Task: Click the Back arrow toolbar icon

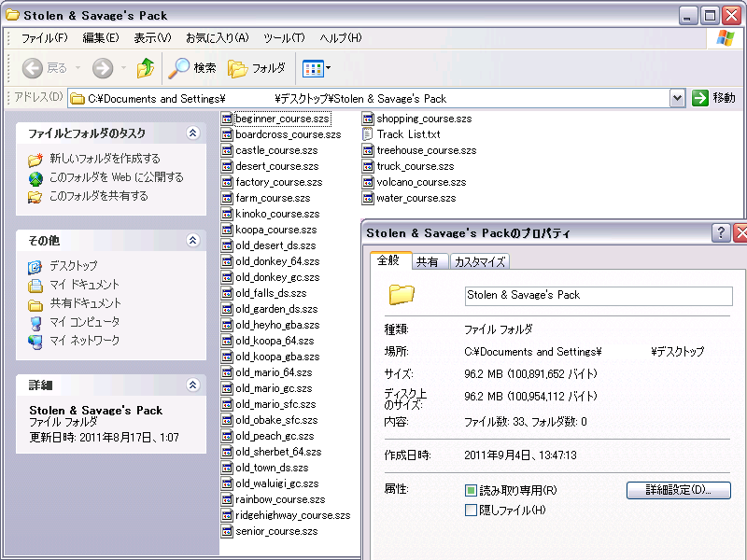Action: [33, 68]
